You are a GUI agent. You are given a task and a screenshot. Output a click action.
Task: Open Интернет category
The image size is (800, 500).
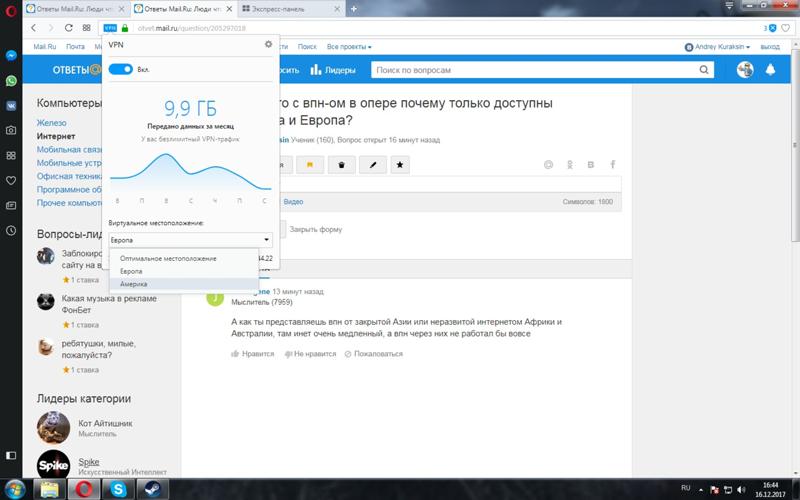tap(56, 136)
